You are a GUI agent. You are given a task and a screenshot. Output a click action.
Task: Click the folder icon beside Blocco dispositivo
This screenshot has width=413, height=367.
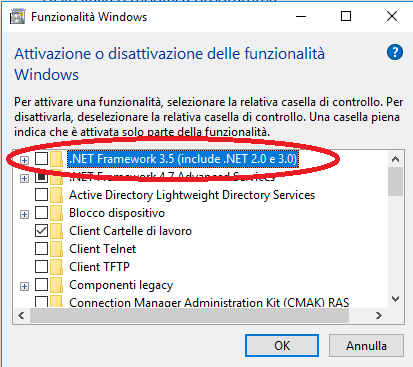point(56,213)
